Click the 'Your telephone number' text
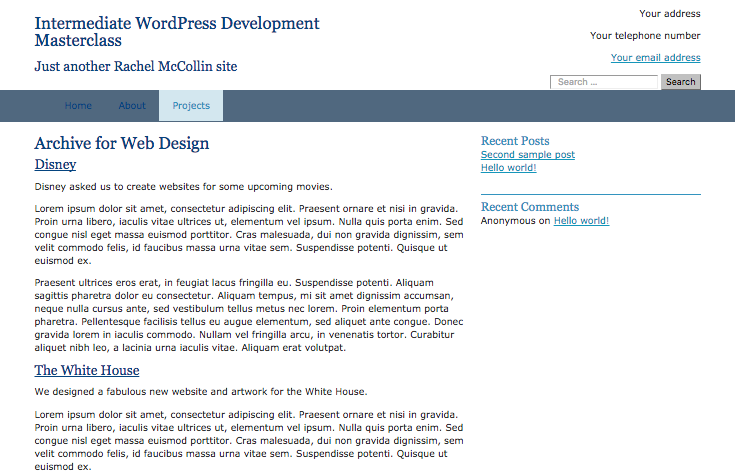 (645, 36)
